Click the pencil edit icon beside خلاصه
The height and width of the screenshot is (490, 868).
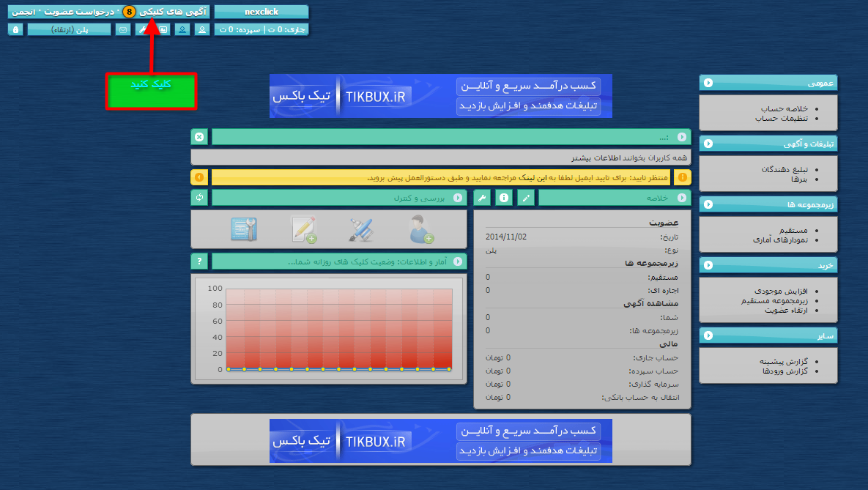click(x=526, y=198)
